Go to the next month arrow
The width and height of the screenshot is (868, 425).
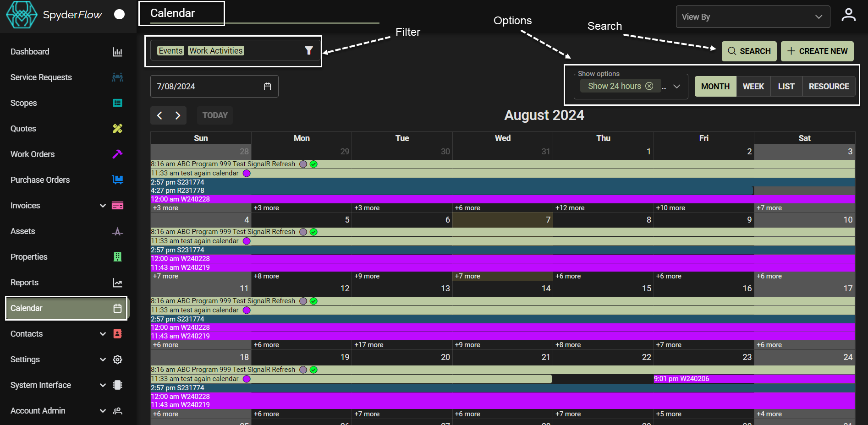(x=178, y=115)
